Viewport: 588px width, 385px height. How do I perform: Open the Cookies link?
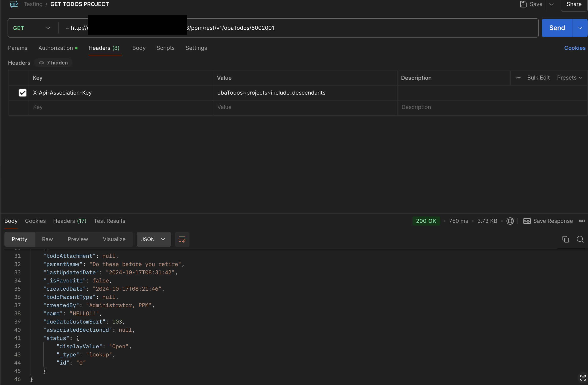coord(574,48)
